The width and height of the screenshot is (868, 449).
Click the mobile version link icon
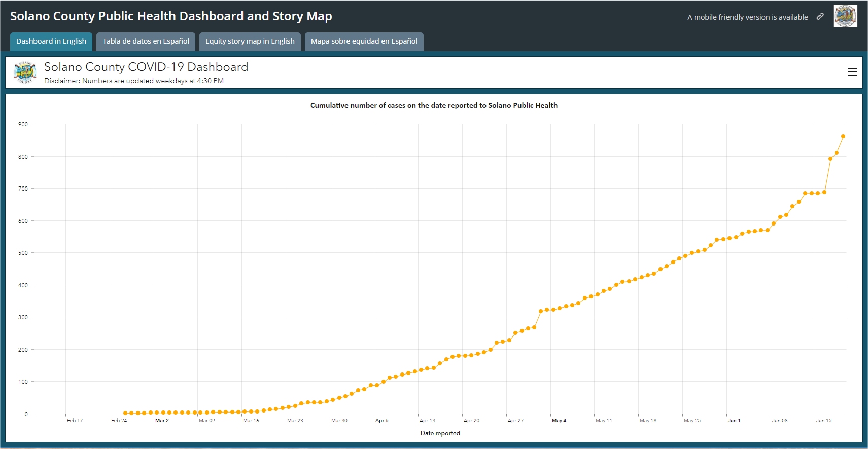pyautogui.click(x=820, y=17)
